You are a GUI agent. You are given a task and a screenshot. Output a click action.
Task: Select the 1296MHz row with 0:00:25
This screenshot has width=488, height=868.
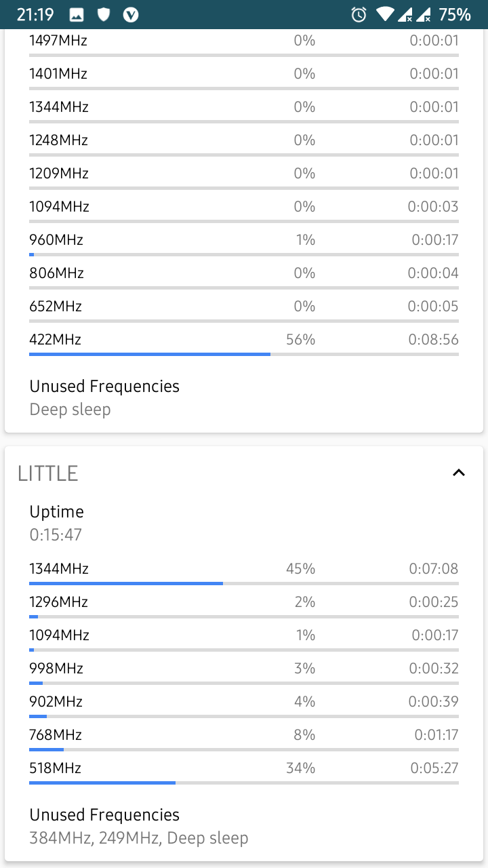(x=244, y=606)
